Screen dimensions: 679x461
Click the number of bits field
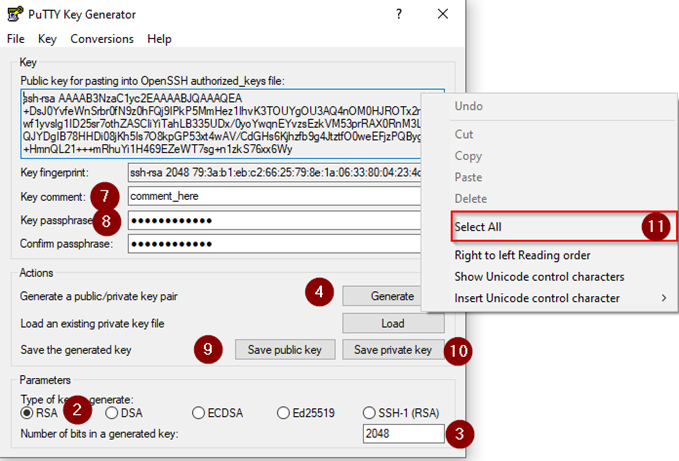coord(404,433)
